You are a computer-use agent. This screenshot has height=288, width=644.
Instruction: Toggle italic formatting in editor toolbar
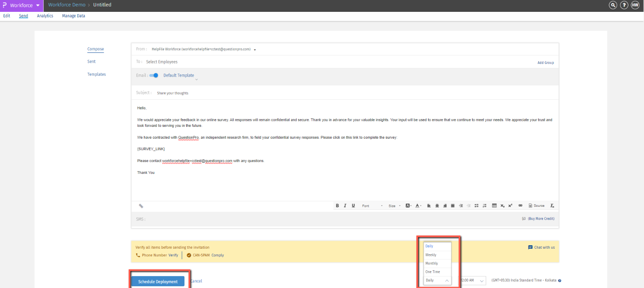pyautogui.click(x=345, y=206)
